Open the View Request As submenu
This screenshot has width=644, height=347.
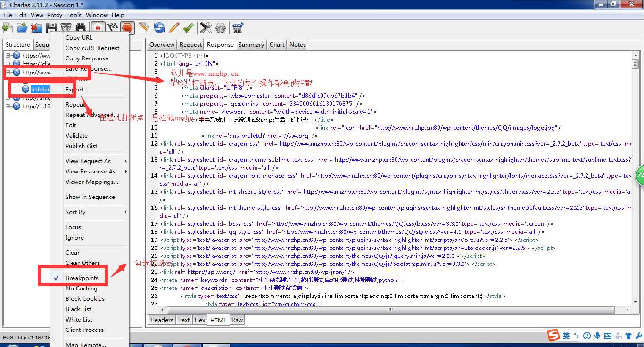pos(88,161)
